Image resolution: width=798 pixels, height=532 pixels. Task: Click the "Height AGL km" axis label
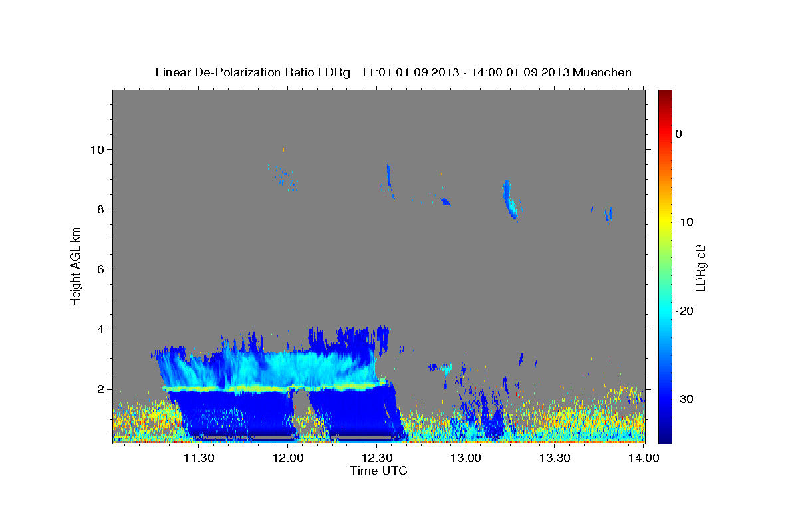pyautogui.click(x=76, y=266)
